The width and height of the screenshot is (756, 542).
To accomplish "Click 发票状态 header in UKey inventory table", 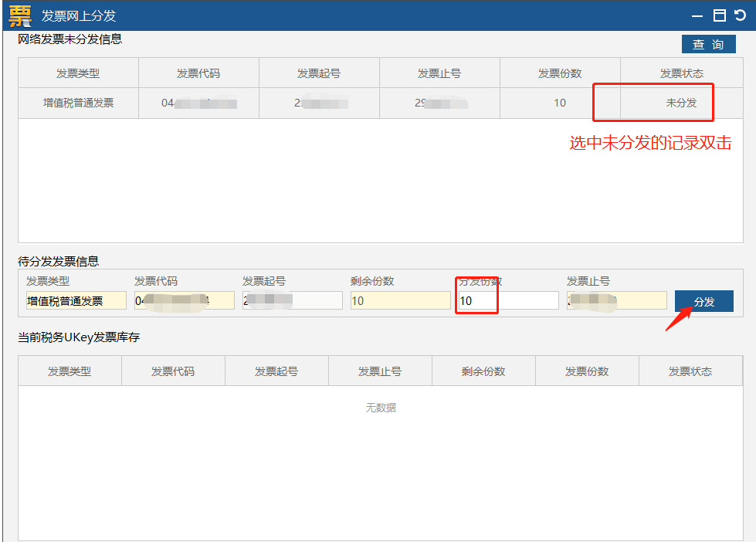I will pyautogui.click(x=690, y=371).
